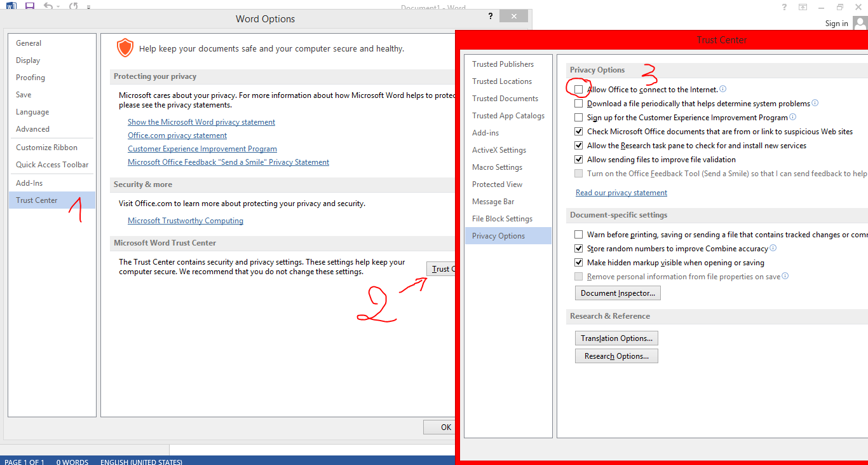This screenshot has width=868, height=465.
Task: Open File Block Settings in Trust Center
Action: (x=508, y=219)
